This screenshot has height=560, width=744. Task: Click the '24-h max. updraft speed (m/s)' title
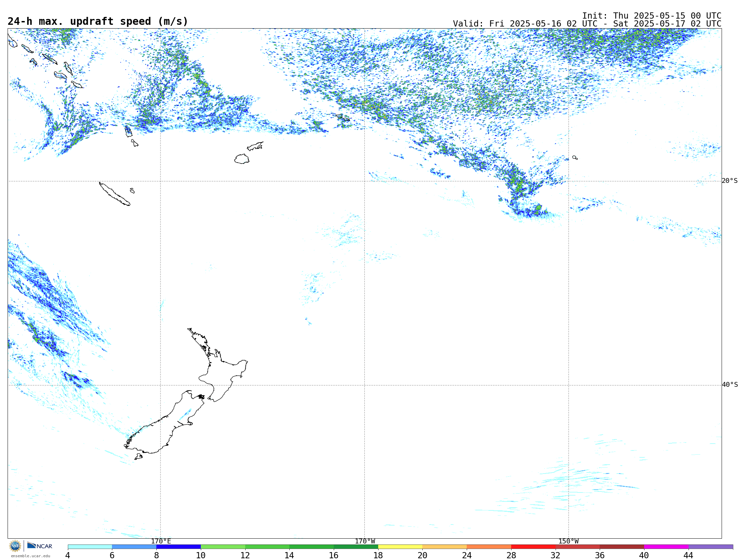[98, 21]
